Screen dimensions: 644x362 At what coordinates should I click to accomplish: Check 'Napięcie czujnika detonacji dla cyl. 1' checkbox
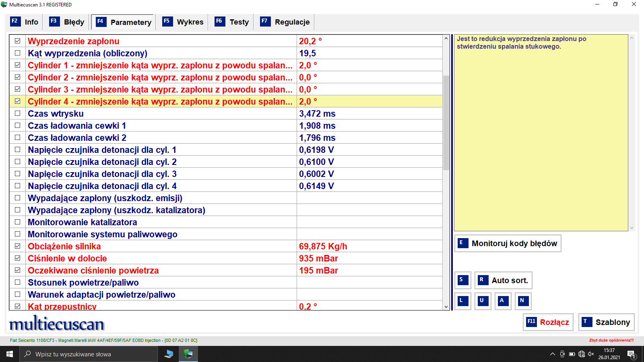[17, 150]
